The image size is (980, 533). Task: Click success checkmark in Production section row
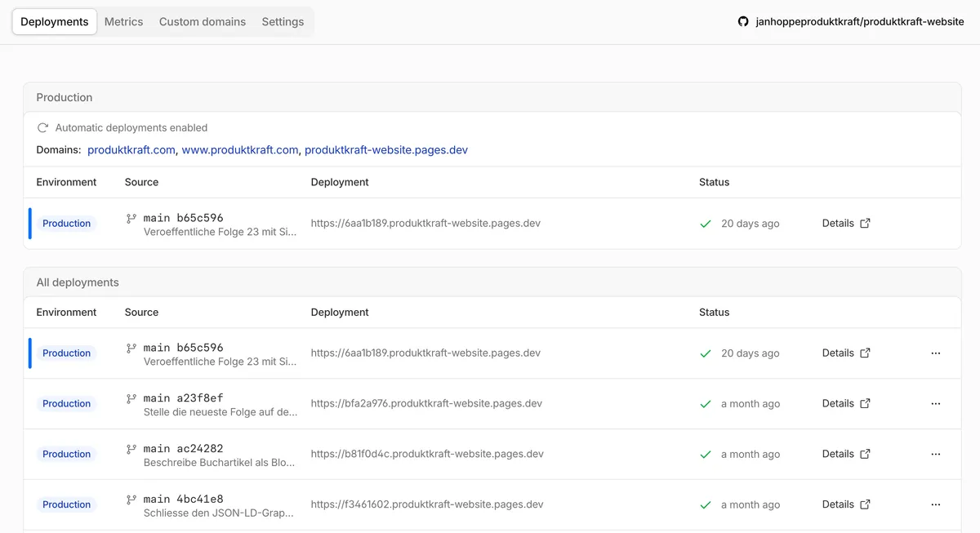[x=706, y=224]
